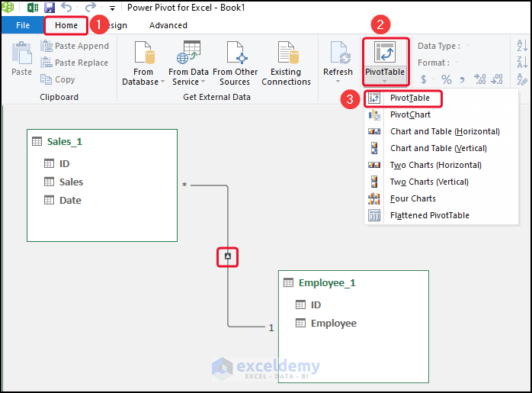Select Date column in Sales_1 table
The height and width of the screenshot is (393, 532).
[x=62, y=201]
